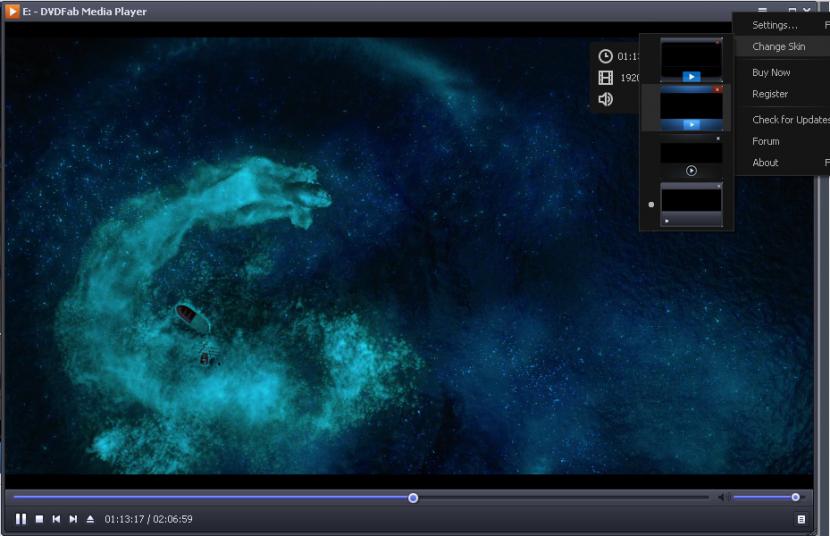Screen dimensions: 830x536
Task: Click the elapsed time 01:13:17 text
Action: click(124, 519)
